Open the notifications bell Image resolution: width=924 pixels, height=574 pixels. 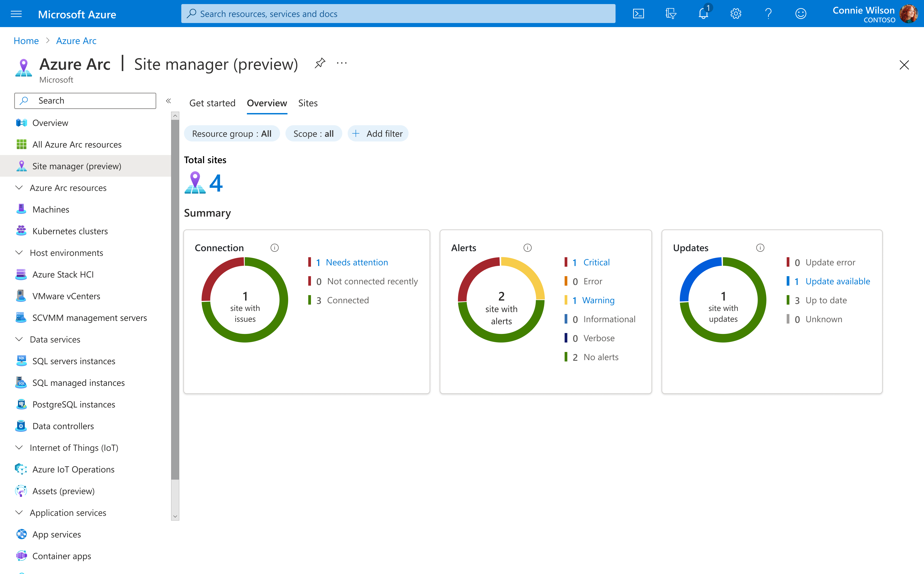pos(704,13)
